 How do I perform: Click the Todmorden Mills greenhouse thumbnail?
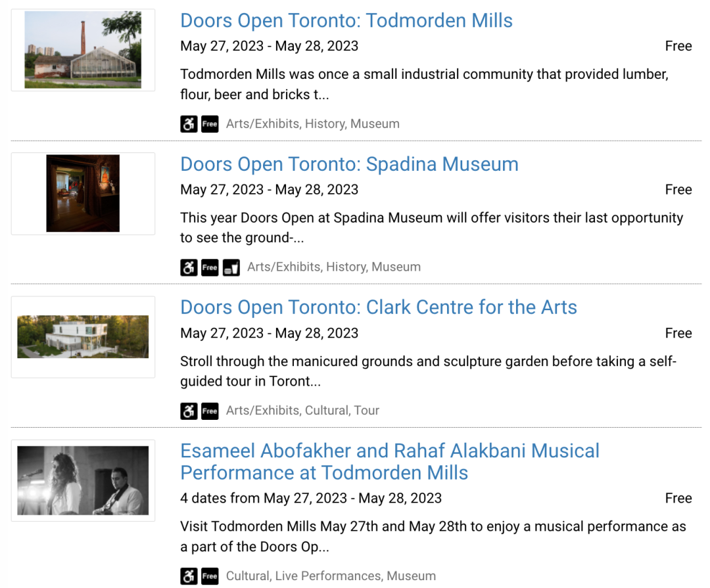(x=83, y=50)
